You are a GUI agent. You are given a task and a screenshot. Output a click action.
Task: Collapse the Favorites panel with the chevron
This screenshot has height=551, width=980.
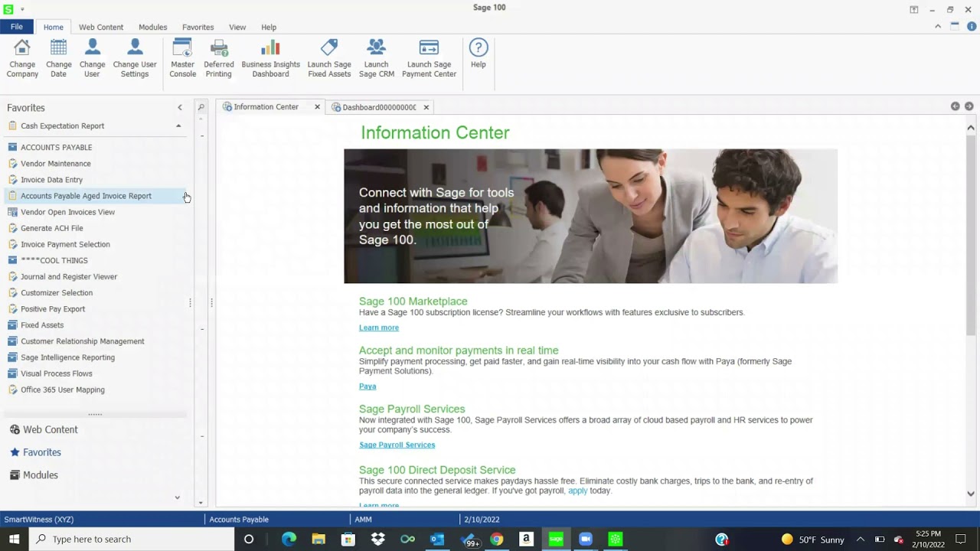[180, 108]
